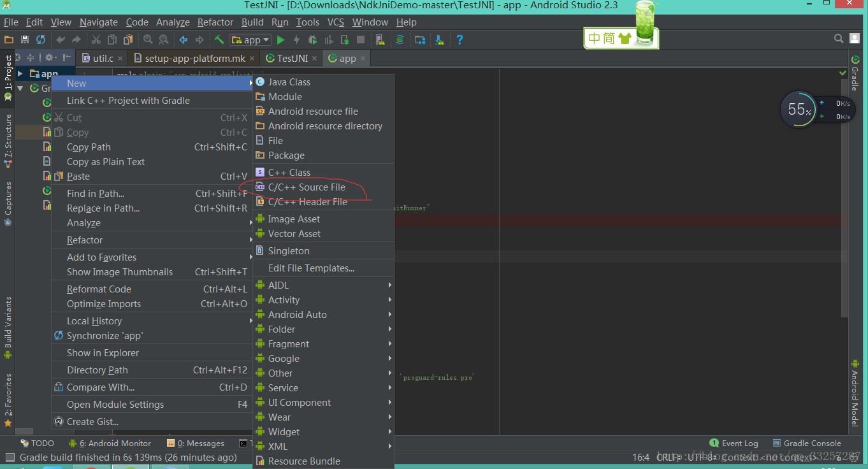Switch to the setup-app-platform.mk tab
Image resolution: width=868 pixels, height=469 pixels.
coord(195,58)
